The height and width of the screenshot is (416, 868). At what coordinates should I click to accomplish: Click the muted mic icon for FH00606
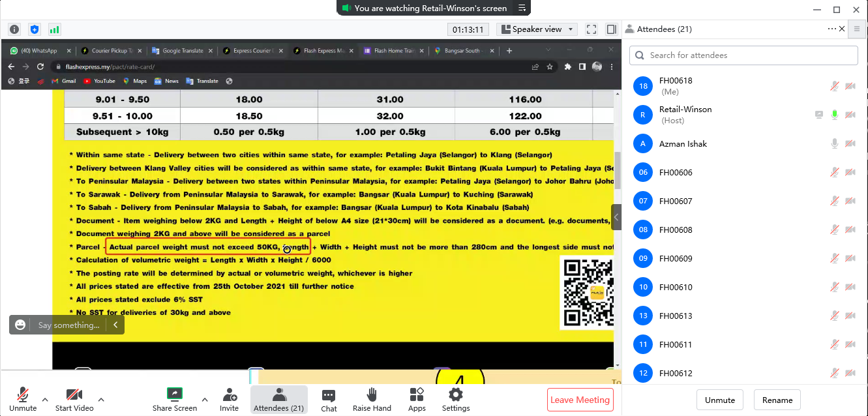coord(834,172)
